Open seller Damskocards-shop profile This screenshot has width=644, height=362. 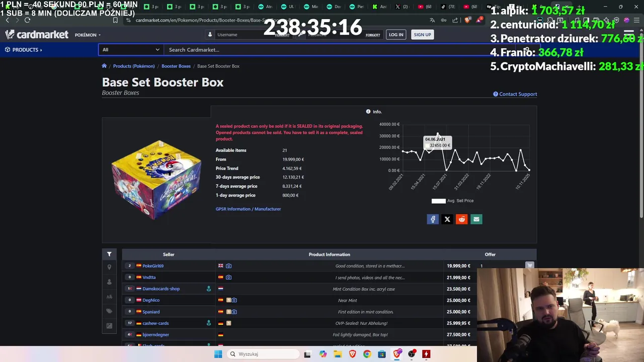(161, 289)
